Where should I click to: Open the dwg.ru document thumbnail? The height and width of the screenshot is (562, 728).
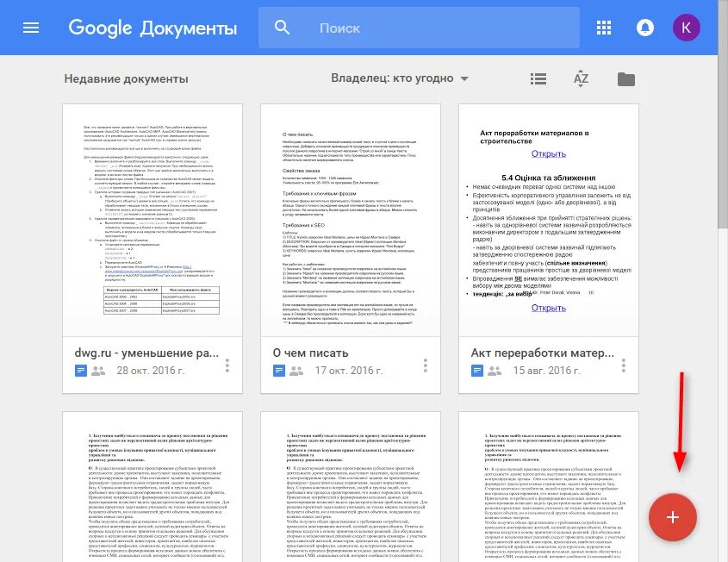click(152, 221)
